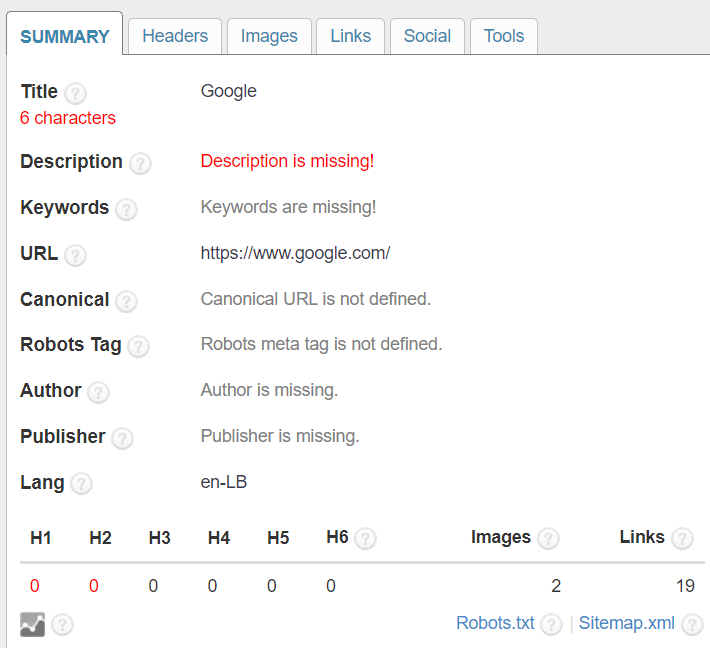Click help icon next to chart icon

pos(62,625)
